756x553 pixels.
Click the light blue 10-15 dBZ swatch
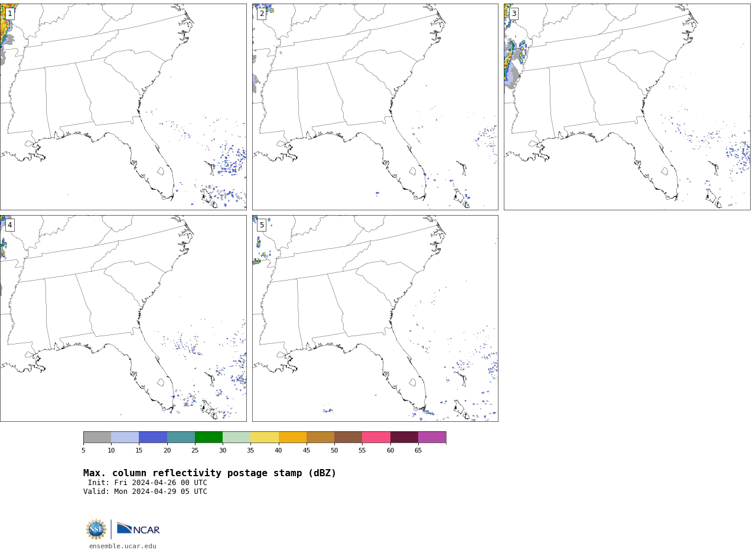(125, 437)
